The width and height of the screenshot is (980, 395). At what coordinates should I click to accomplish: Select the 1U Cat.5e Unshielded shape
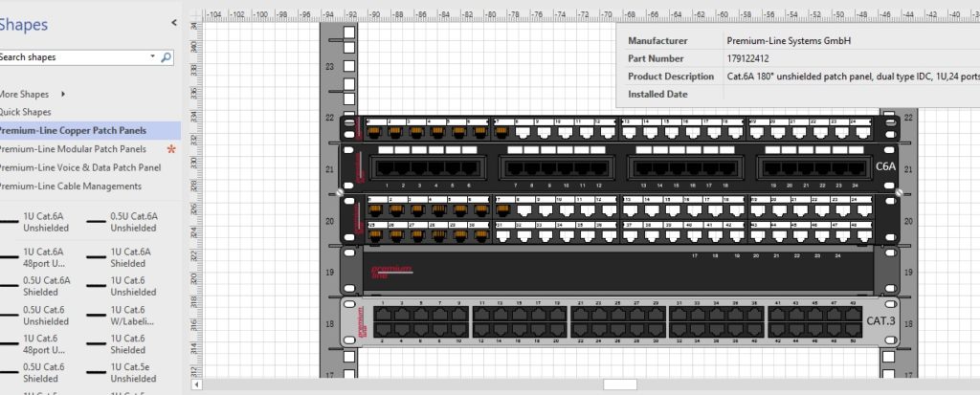point(122,373)
